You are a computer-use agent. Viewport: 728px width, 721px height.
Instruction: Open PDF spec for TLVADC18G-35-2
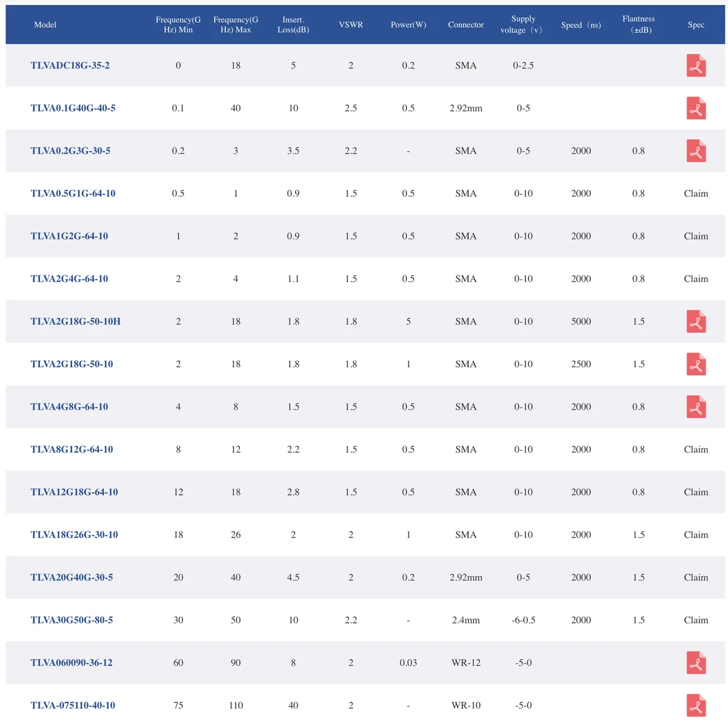696,66
